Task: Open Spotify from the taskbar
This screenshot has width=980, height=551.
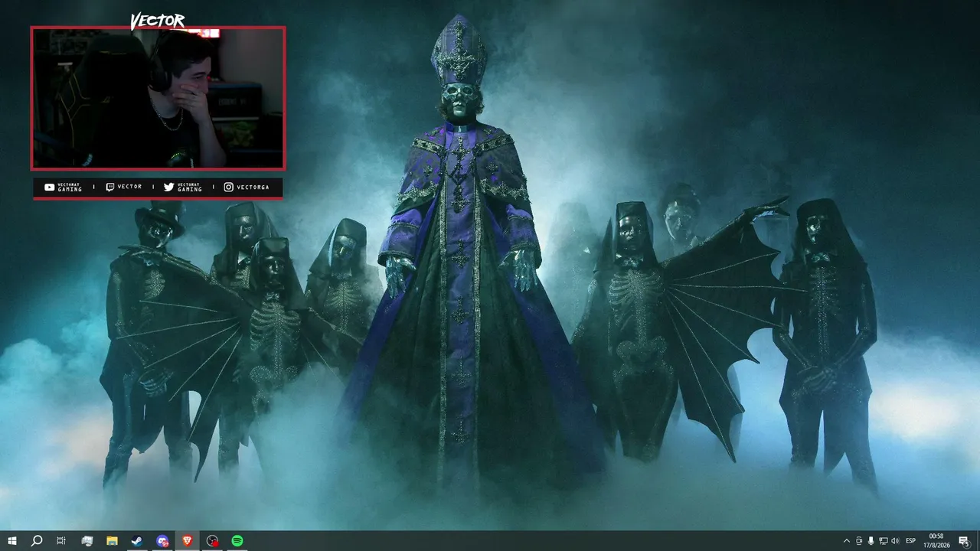Action: click(x=237, y=541)
